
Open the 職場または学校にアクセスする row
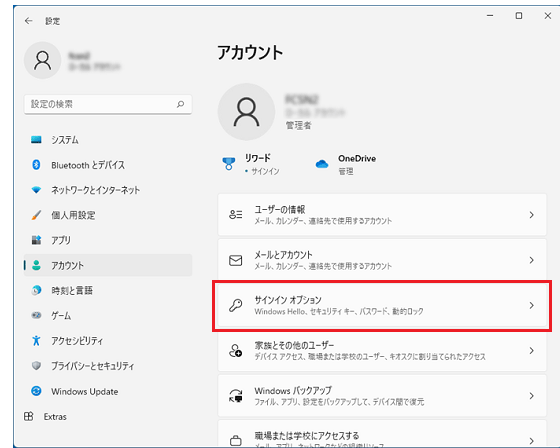pyautogui.click(x=382, y=434)
